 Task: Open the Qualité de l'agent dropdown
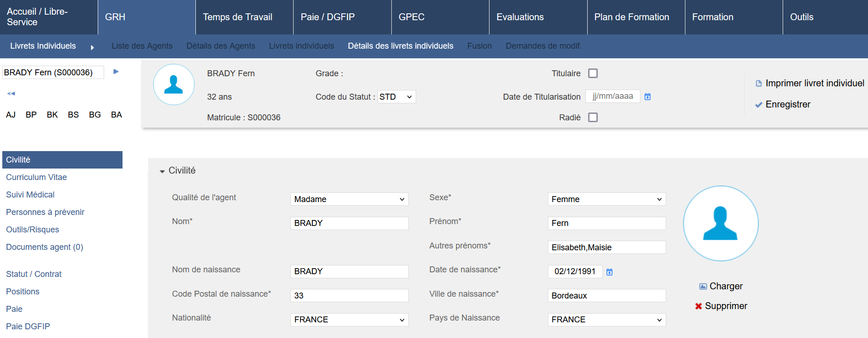[349, 199]
